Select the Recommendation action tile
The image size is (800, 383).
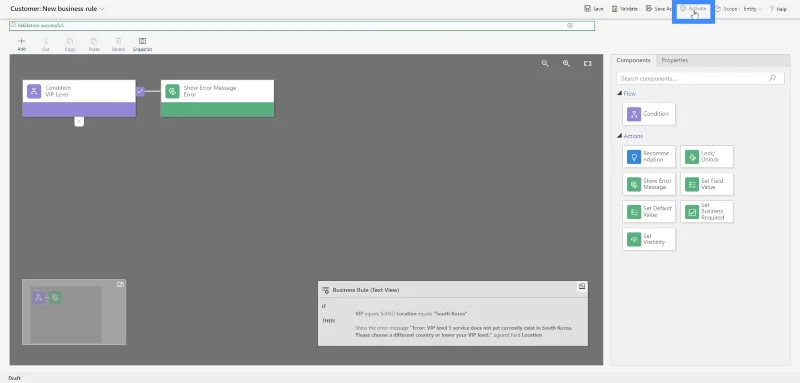click(649, 157)
